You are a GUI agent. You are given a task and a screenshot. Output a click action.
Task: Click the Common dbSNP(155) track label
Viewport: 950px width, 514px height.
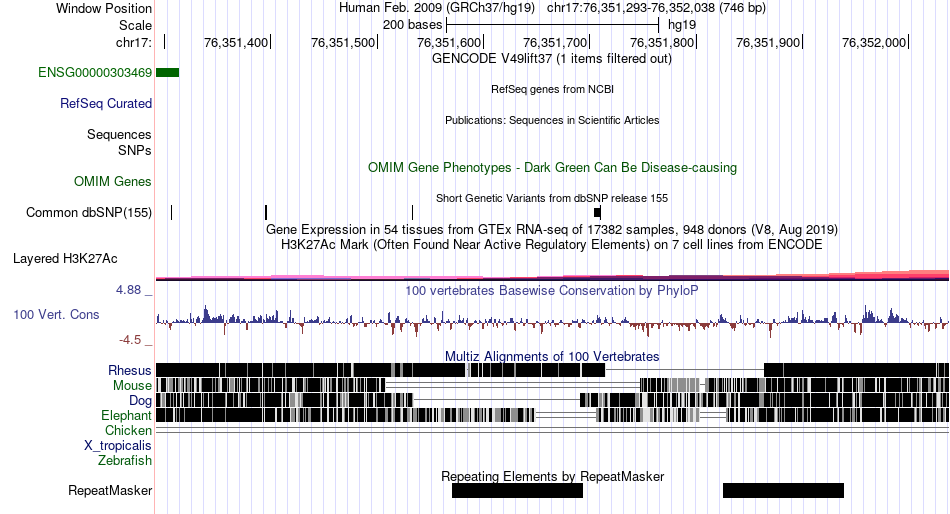(89, 213)
